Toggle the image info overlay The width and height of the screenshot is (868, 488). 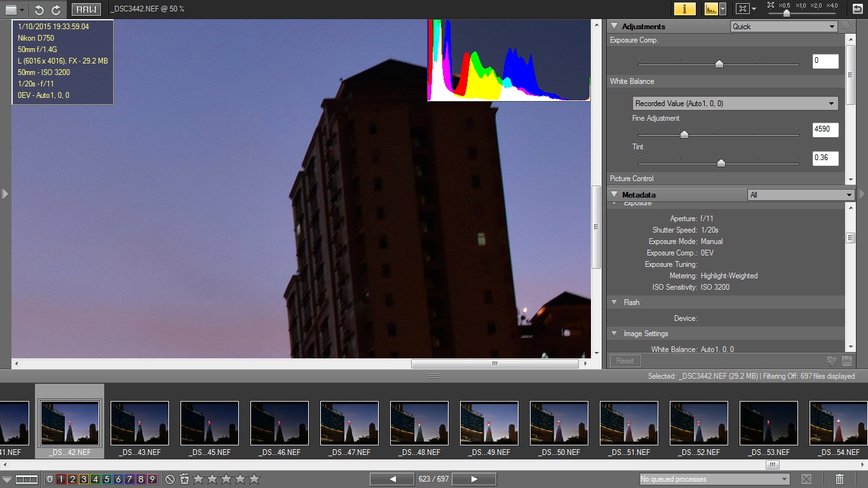684,9
